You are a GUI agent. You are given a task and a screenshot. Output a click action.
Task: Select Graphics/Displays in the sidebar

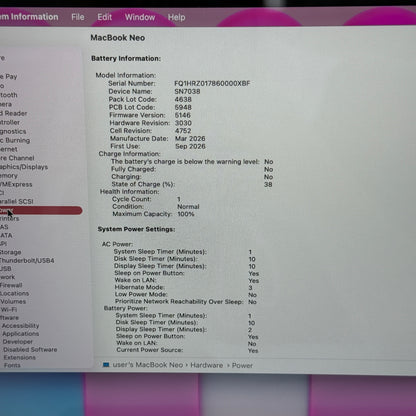pos(24,167)
